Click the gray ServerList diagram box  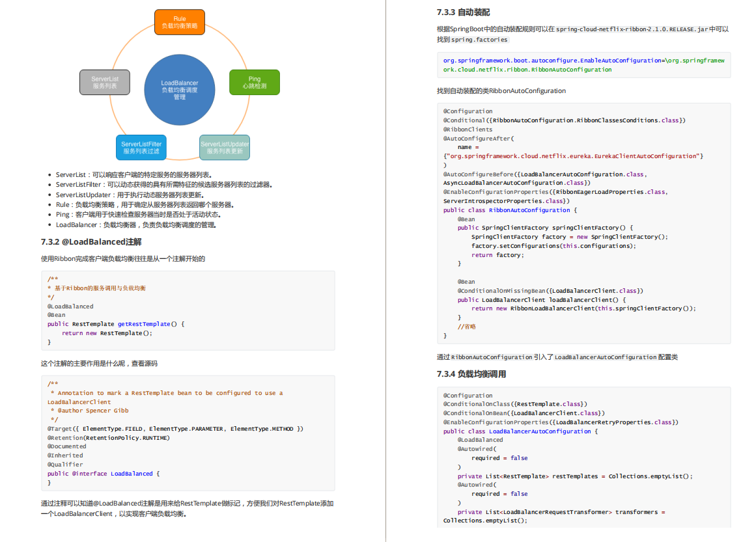(x=105, y=83)
